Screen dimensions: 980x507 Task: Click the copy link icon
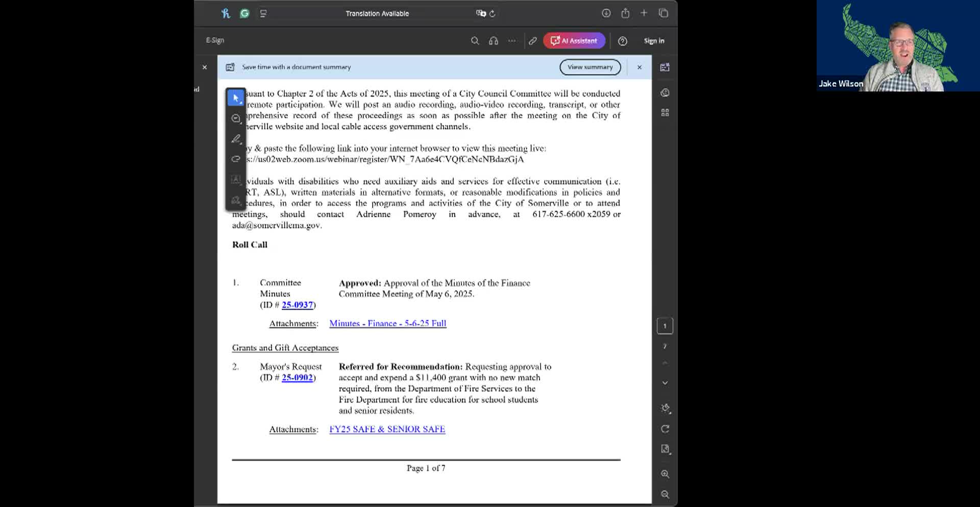[533, 41]
